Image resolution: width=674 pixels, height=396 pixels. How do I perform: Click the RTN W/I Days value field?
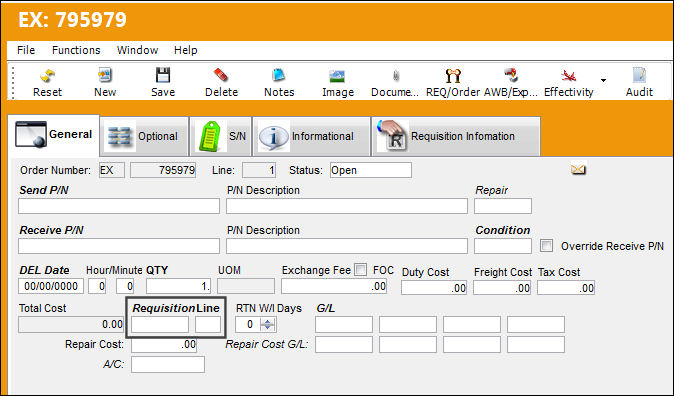coord(248,324)
